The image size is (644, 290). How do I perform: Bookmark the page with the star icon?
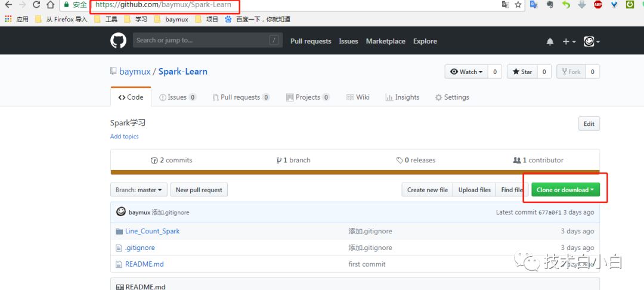point(518,5)
